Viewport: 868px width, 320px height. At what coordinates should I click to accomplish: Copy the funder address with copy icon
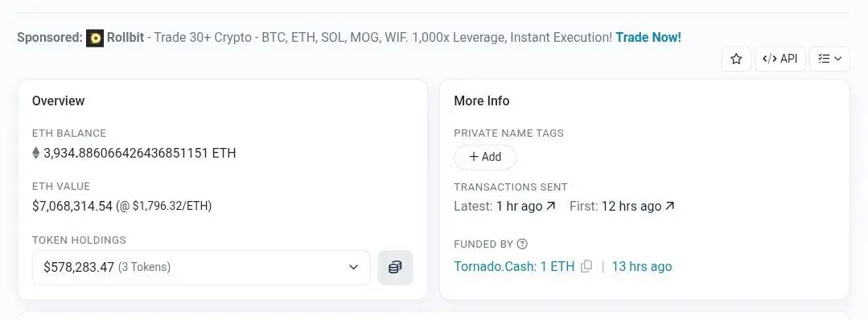[586, 266]
